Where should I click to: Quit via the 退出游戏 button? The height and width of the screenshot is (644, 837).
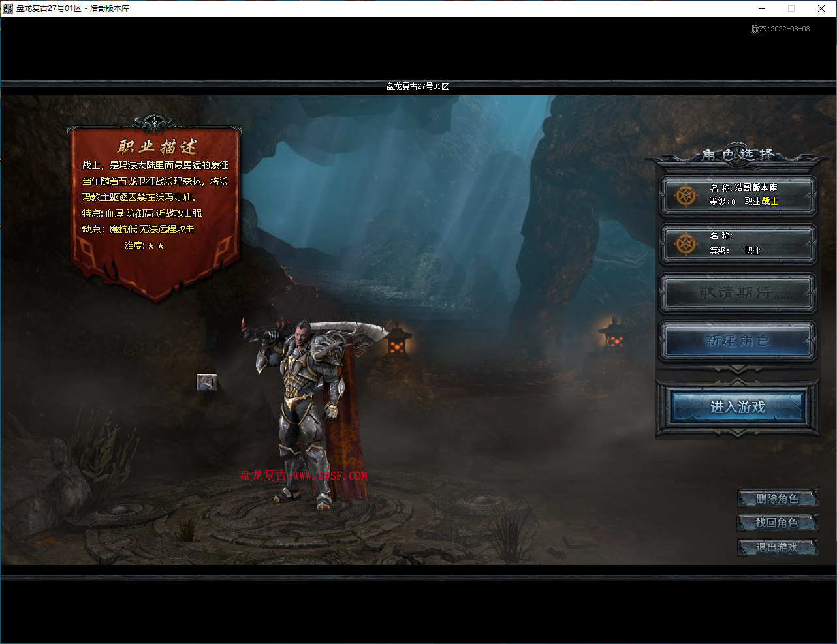click(778, 547)
